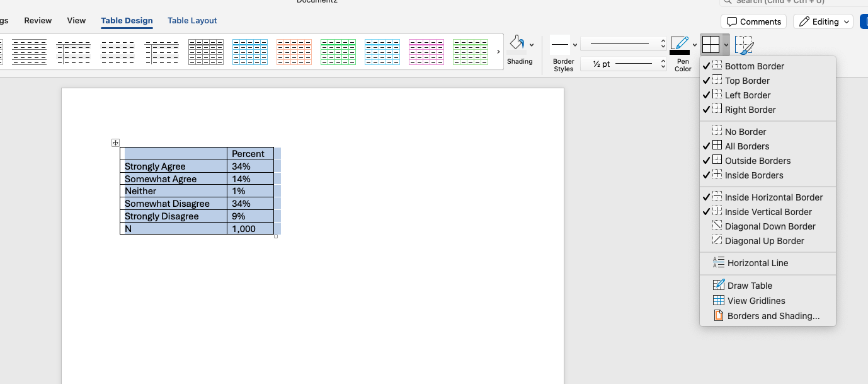
Task: Insert a Horizontal Line
Action: pyautogui.click(x=757, y=263)
